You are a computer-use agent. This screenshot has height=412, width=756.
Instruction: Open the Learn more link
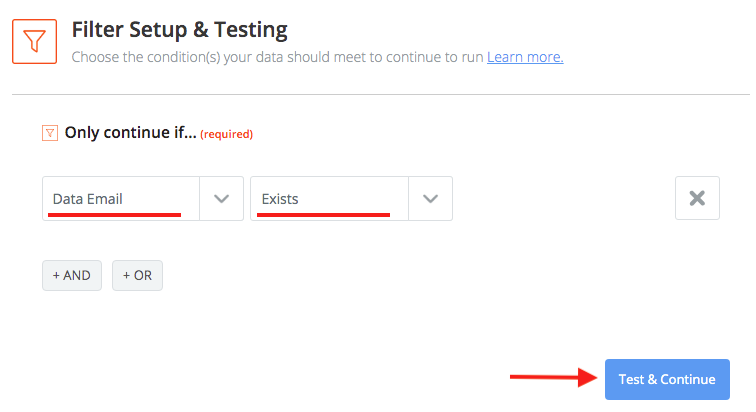[525, 57]
